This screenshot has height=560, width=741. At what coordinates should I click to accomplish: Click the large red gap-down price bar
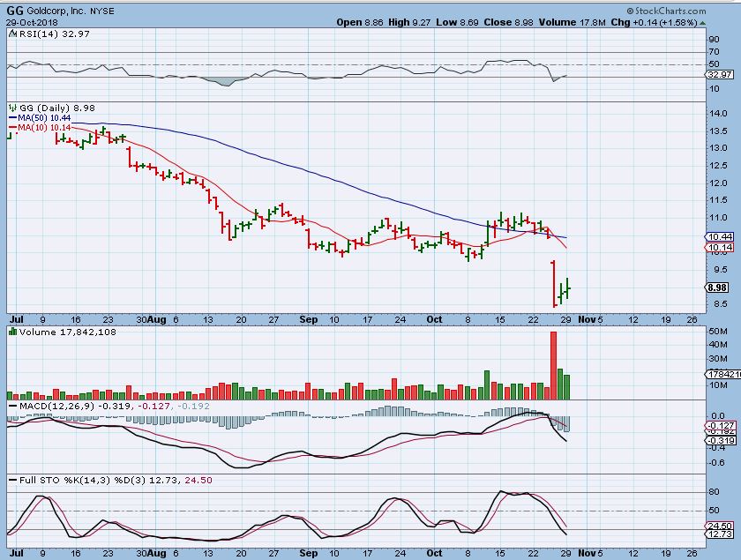coord(554,284)
